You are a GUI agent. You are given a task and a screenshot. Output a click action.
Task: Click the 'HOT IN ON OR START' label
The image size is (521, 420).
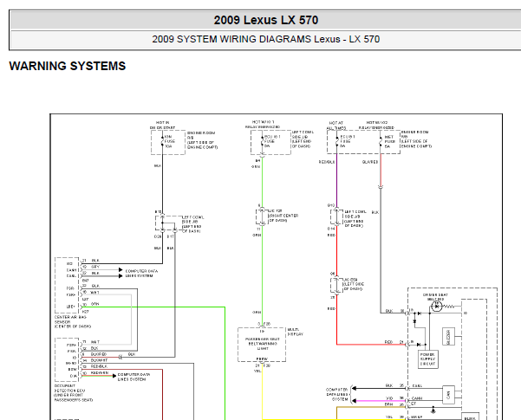162,126
